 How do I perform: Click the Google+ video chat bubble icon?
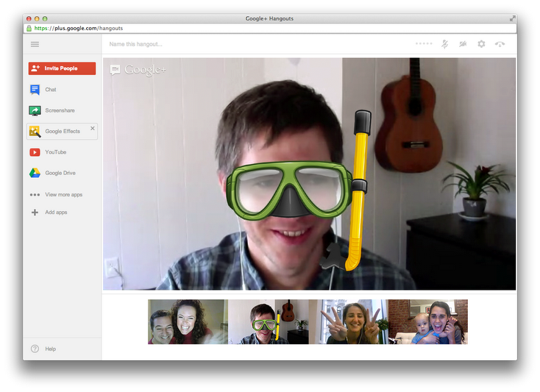tap(115, 70)
